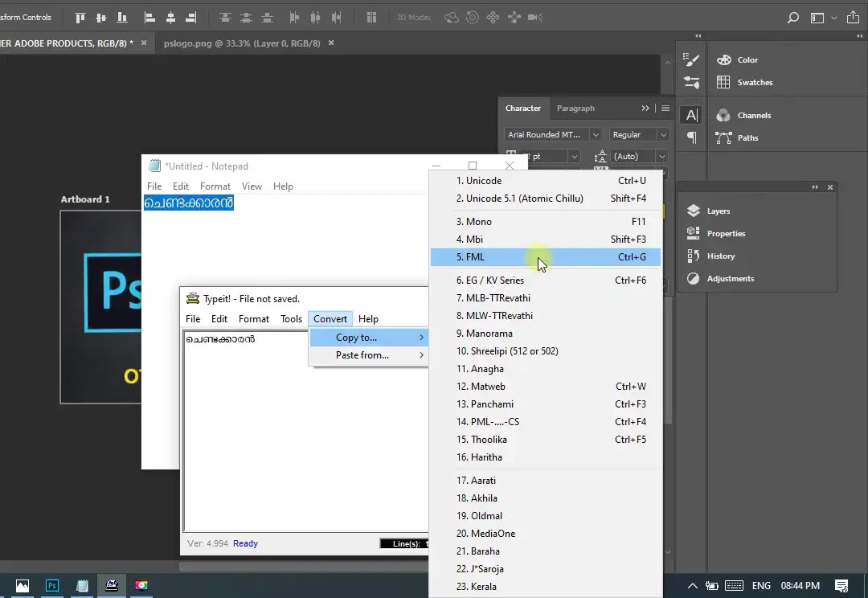Click the ENG input language indicator
Viewport: 868px width, 598px height.
761,586
